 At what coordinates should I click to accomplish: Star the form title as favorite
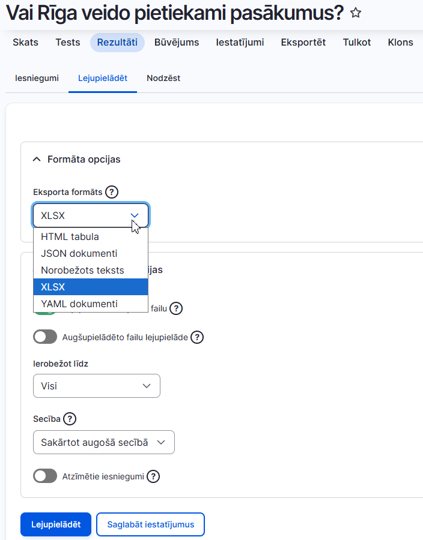(355, 13)
